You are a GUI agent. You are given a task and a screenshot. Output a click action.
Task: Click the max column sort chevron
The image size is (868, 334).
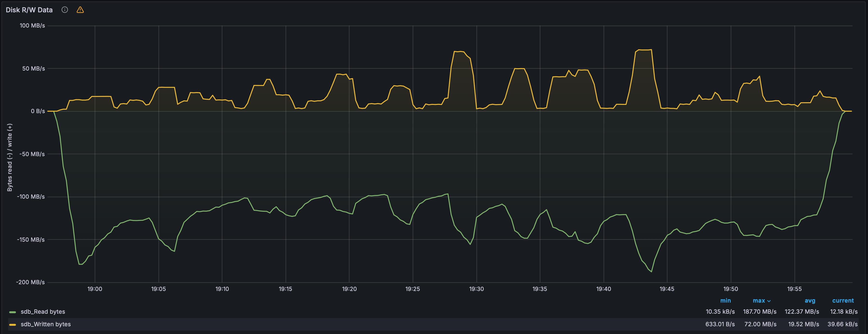pyautogui.click(x=769, y=301)
